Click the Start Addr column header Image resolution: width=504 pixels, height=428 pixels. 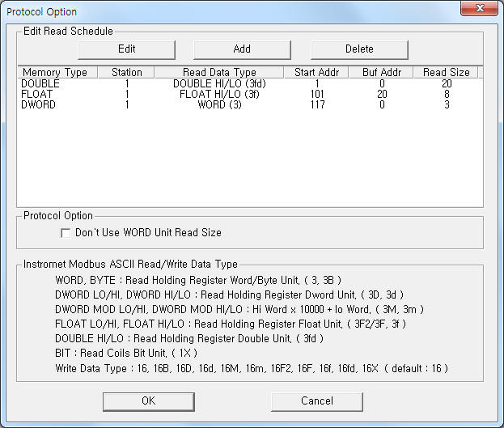316,72
